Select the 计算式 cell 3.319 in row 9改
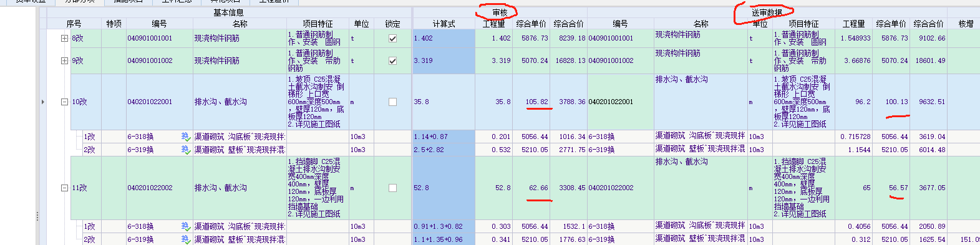 point(444,60)
